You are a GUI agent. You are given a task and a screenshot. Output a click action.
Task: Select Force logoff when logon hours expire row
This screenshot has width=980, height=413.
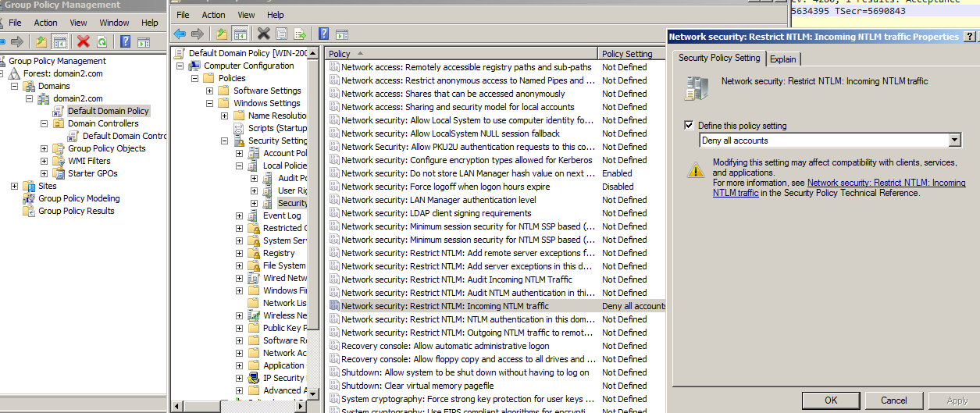tap(496, 187)
